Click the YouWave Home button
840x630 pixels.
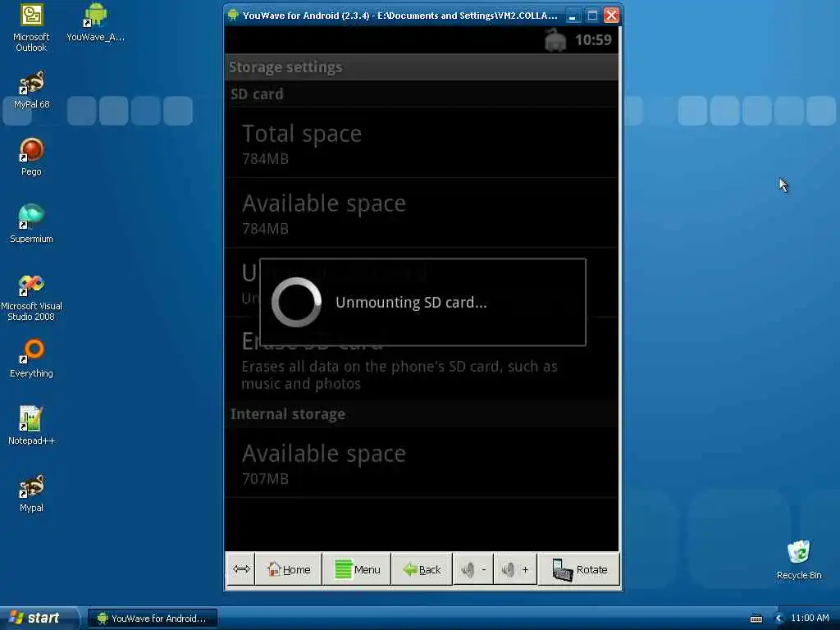[x=288, y=569]
